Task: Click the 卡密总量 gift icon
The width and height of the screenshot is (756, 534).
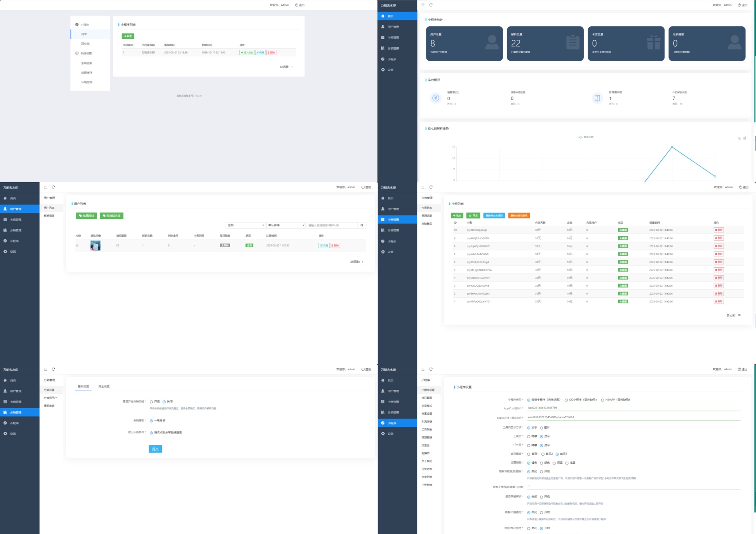Action: (654, 42)
